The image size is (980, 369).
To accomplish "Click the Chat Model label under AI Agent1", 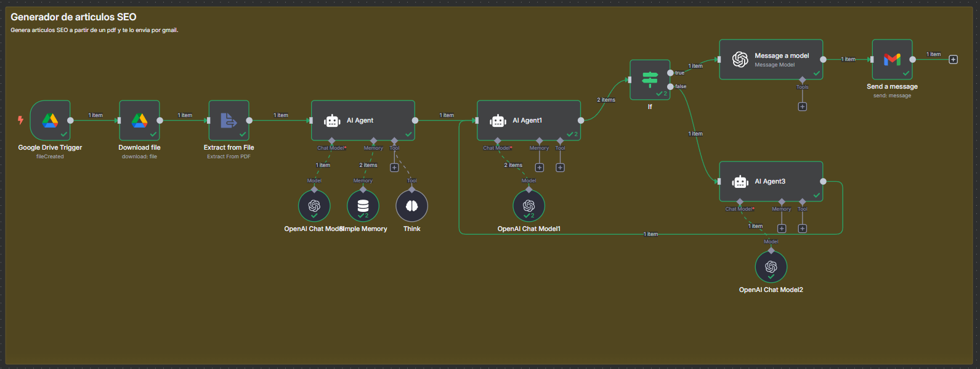I will click(497, 148).
